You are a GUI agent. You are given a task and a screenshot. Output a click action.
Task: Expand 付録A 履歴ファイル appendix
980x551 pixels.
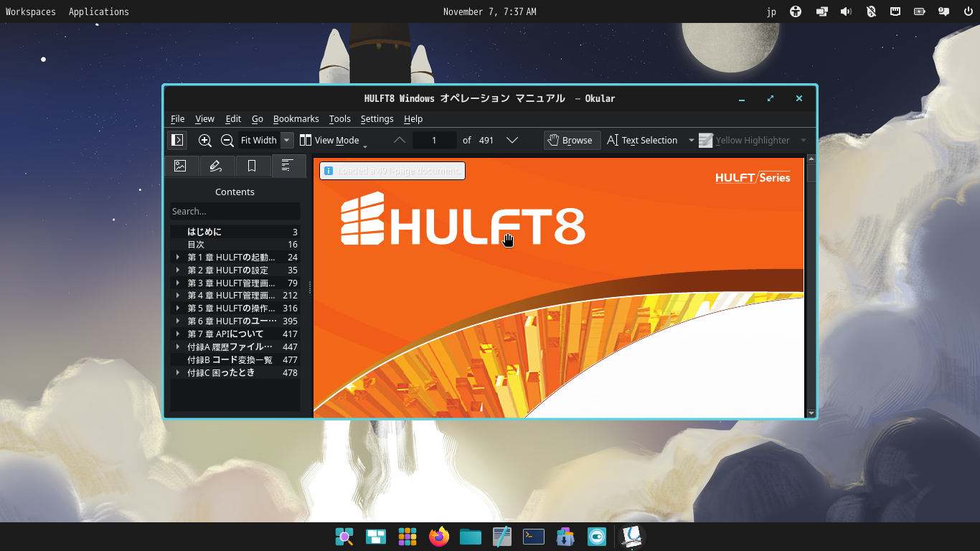178,347
